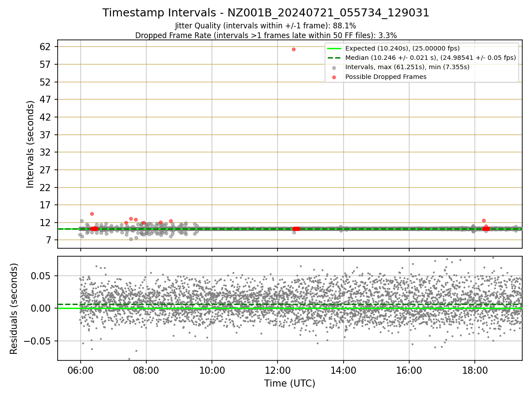Click the '08:00' time tick label
532x399 pixels.
[x=146, y=370]
